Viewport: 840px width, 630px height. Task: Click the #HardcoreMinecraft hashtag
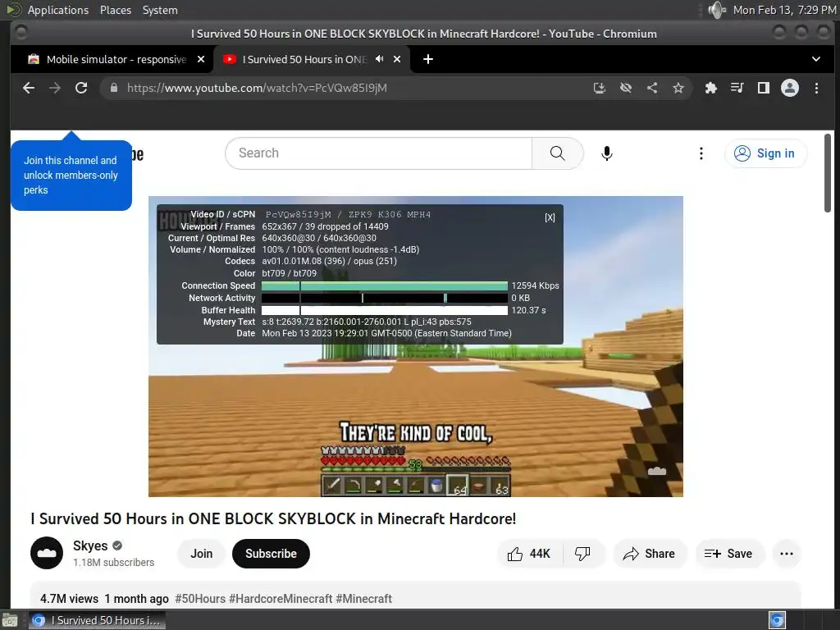point(281,598)
